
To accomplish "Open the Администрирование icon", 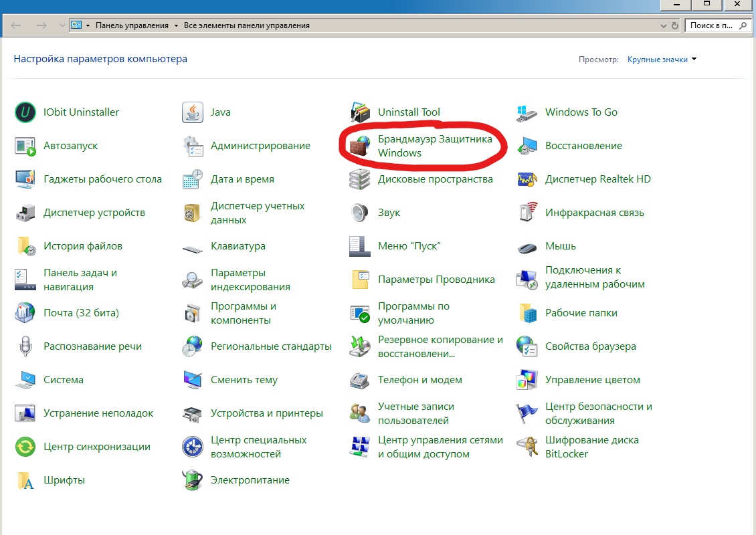I will (x=193, y=146).
